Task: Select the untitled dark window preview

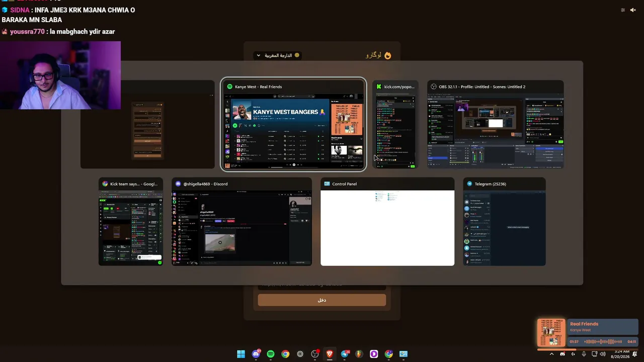Action: tap(147, 124)
